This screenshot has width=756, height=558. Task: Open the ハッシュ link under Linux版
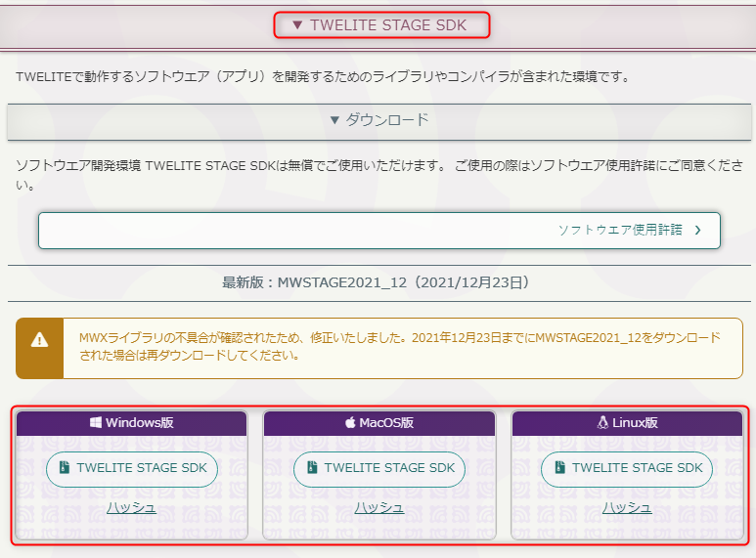point(627,507)
